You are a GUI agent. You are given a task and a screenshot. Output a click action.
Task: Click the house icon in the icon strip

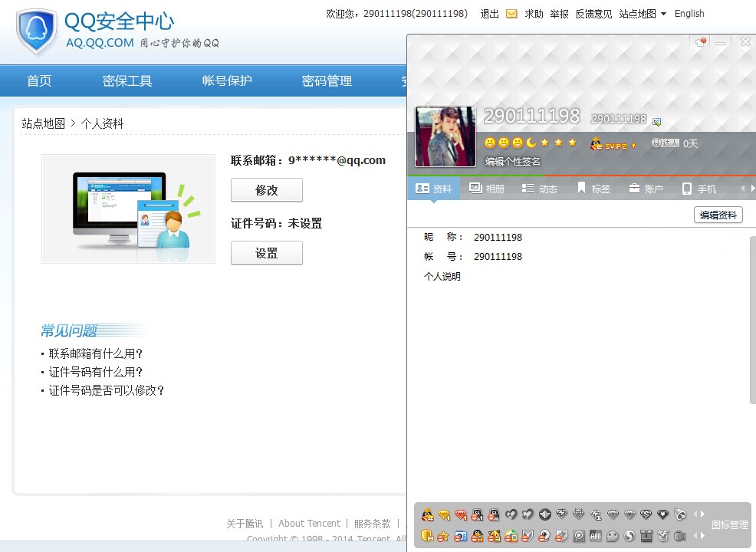[511, 536]
